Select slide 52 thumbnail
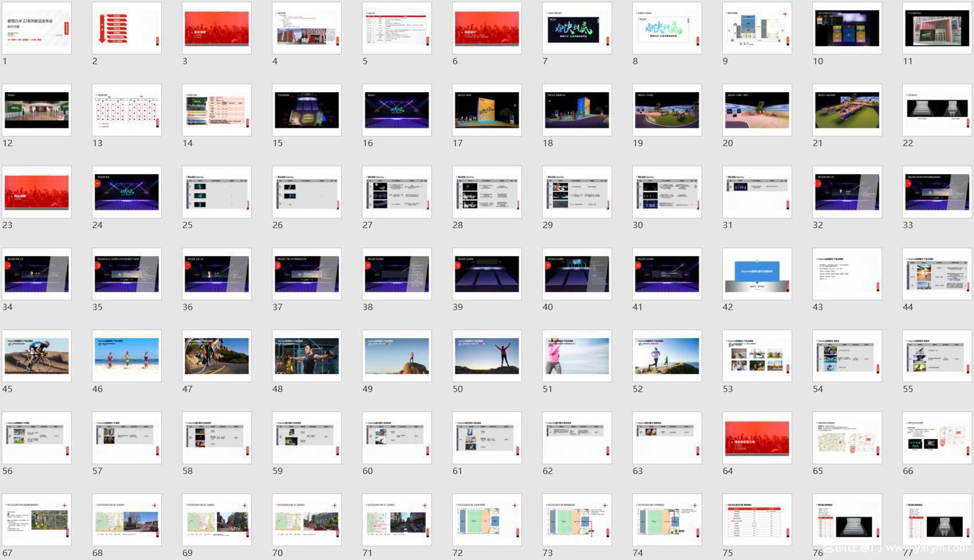The height and width of the screenshot is (560, 974). [667, 356]
